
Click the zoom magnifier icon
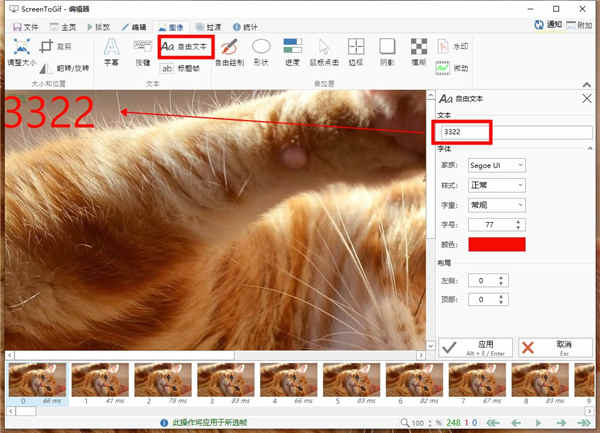coord(404,423)
